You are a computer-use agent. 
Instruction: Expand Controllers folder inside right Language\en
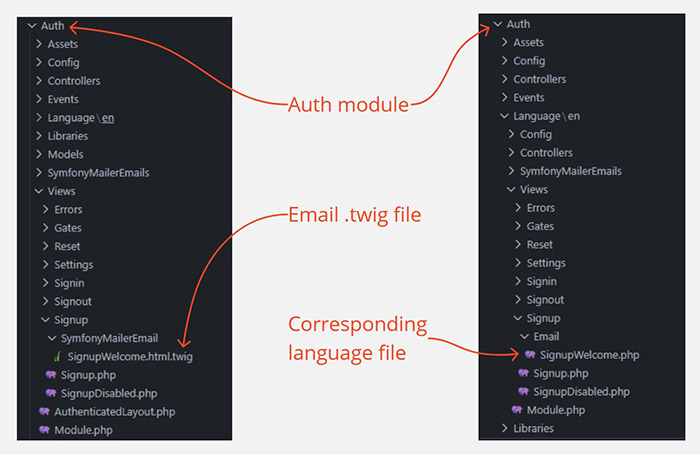point(511,152)
